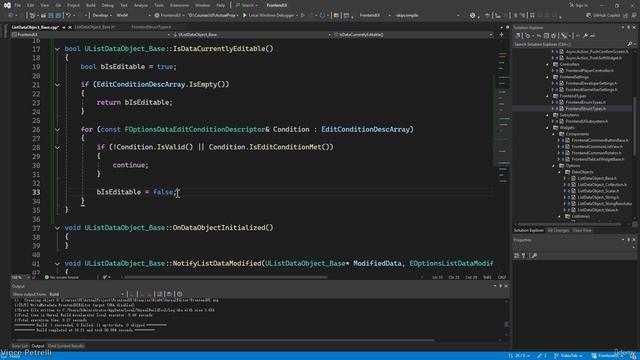
Task: Click the Undo toolbar icon
Action: (68, 16)
